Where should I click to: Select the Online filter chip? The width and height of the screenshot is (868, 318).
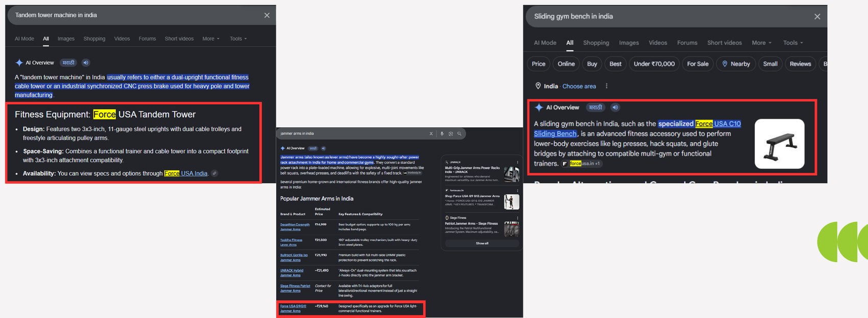click(566, 64)
